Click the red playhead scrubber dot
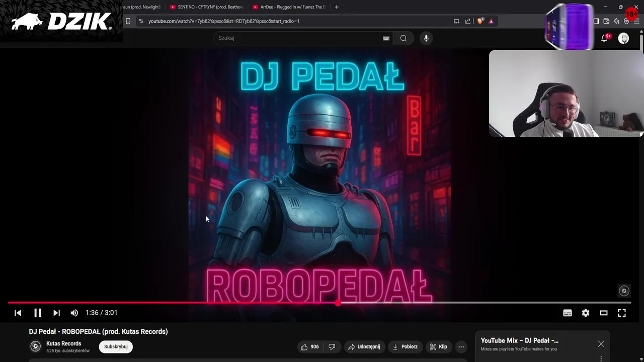 [338, 303]
